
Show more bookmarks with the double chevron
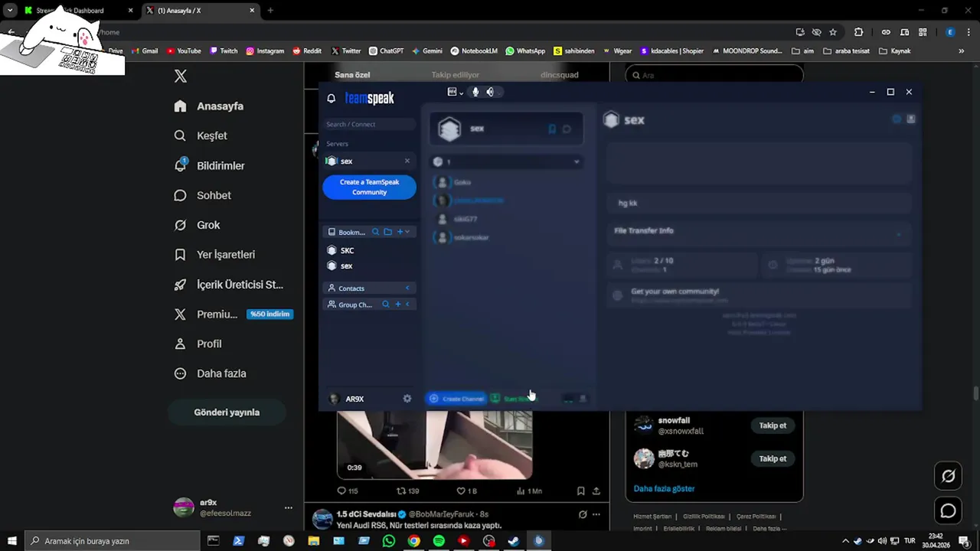click(962, 51)
